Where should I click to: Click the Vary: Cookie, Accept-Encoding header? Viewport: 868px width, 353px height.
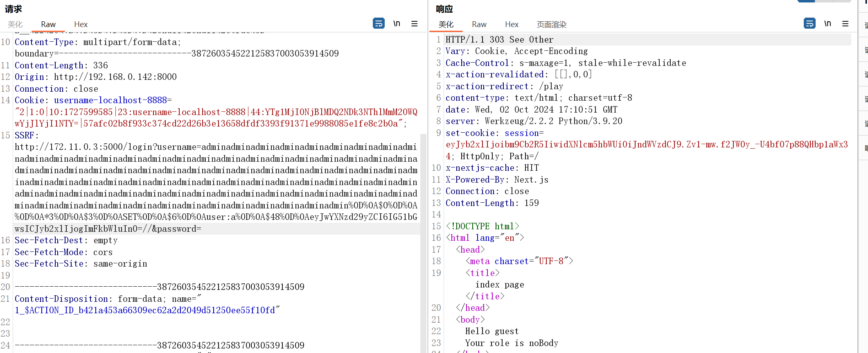tap(517, 51)
